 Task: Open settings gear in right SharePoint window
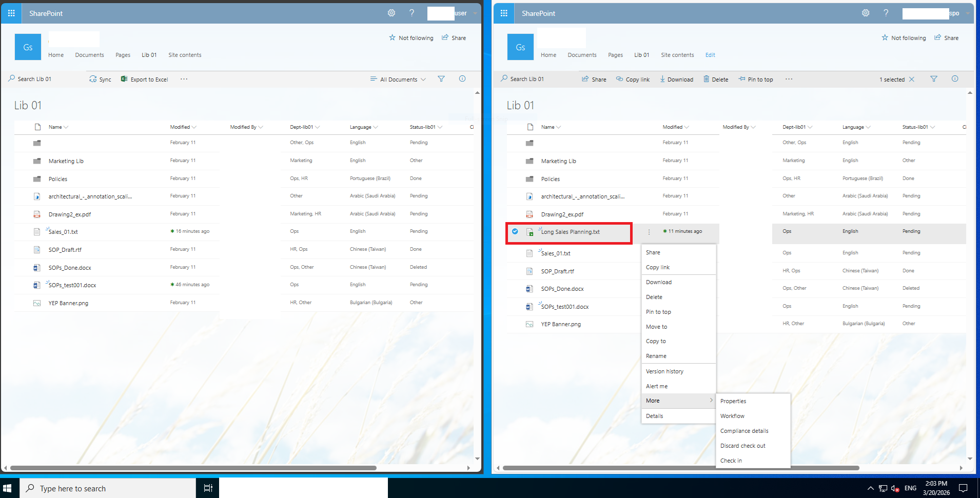(866, 13)
